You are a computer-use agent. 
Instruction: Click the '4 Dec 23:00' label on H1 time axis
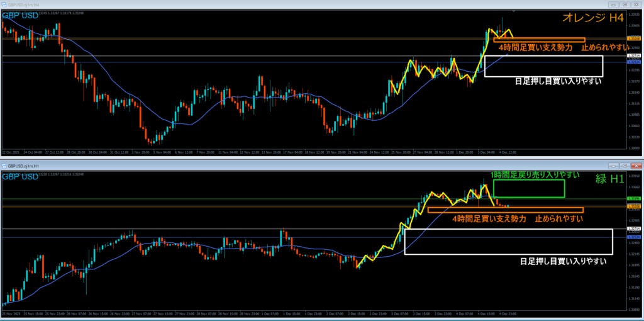[508, 313]
